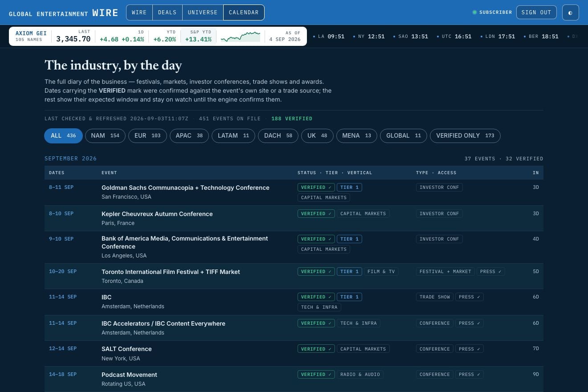588x392 pixels.
Task: Click the location 'Paris, France'
Action: coord(118,223)
